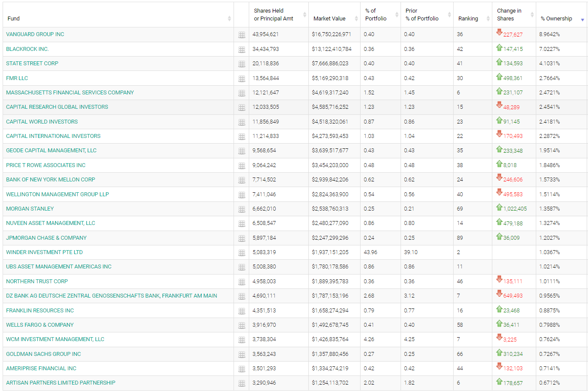
Task: Open the grid icon in BlackRock Inc. row
Action: 242,50
